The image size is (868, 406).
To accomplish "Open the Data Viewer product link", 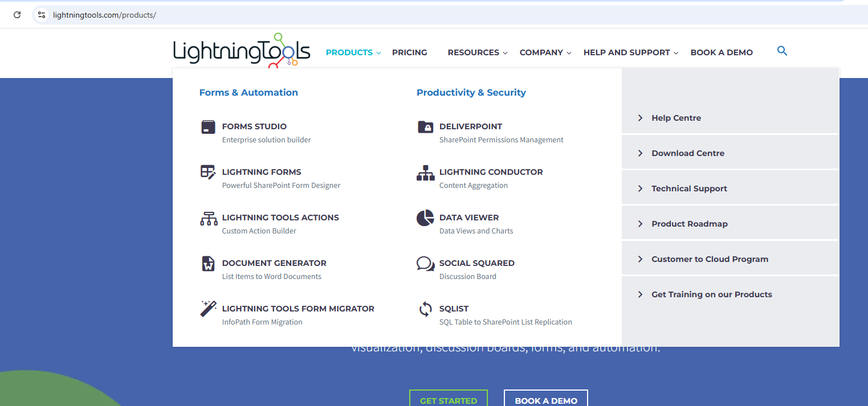I will tap(469, 218).
